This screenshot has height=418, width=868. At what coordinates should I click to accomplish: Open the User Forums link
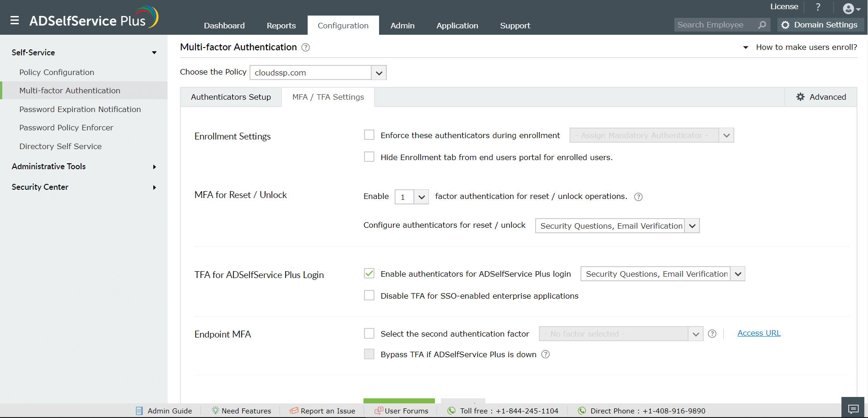click(407, 411)
